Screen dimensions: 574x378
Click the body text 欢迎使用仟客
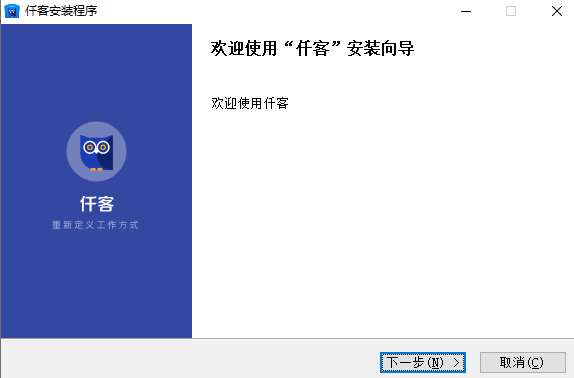[x=250, y=103]
